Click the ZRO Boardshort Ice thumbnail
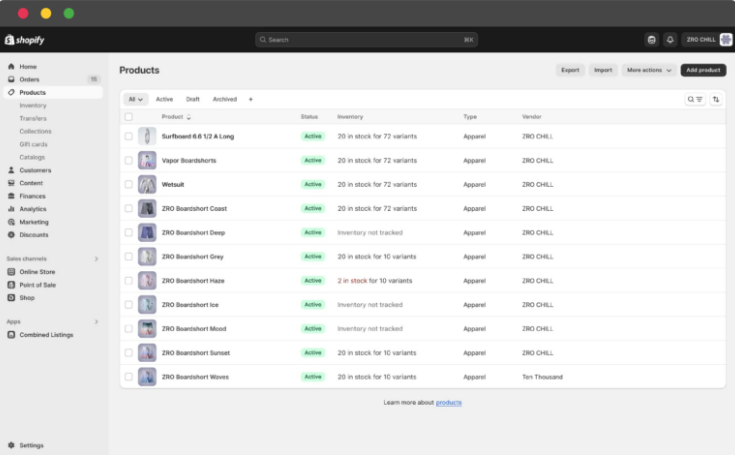 click(147, 305)
